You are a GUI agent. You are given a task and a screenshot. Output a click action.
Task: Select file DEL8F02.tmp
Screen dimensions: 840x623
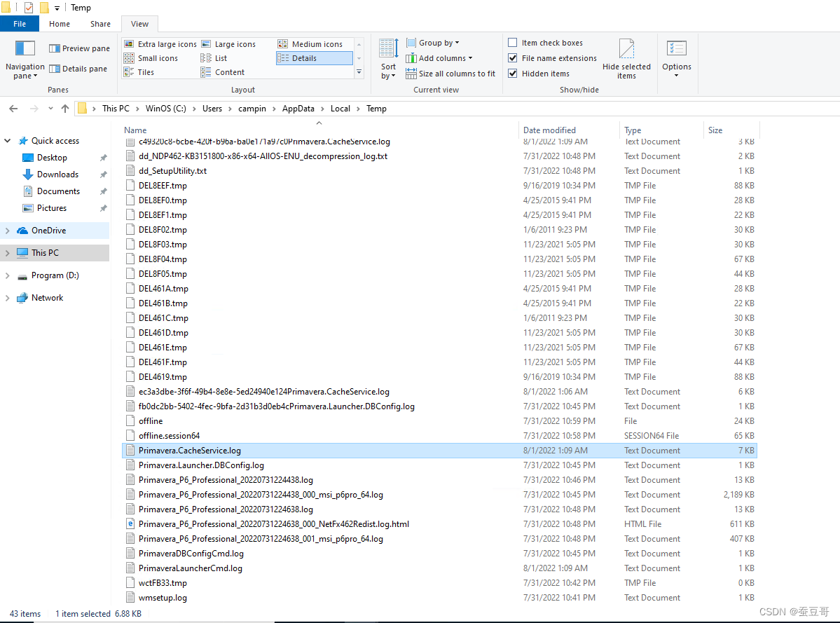tap(439, 230)
